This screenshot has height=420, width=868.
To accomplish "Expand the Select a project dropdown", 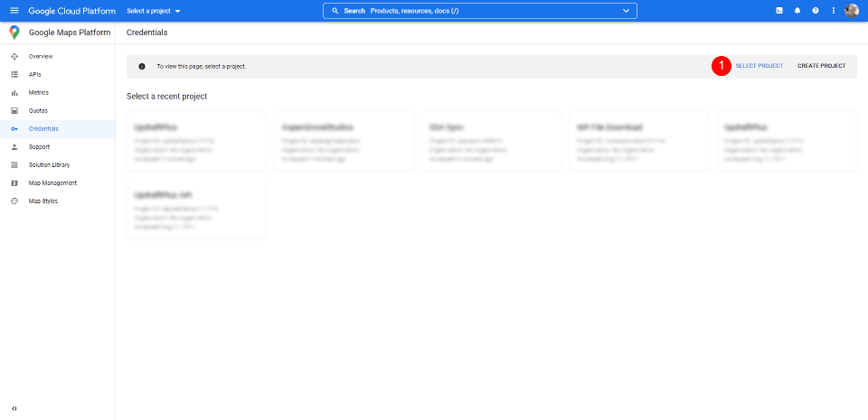I will pos(154,11).
